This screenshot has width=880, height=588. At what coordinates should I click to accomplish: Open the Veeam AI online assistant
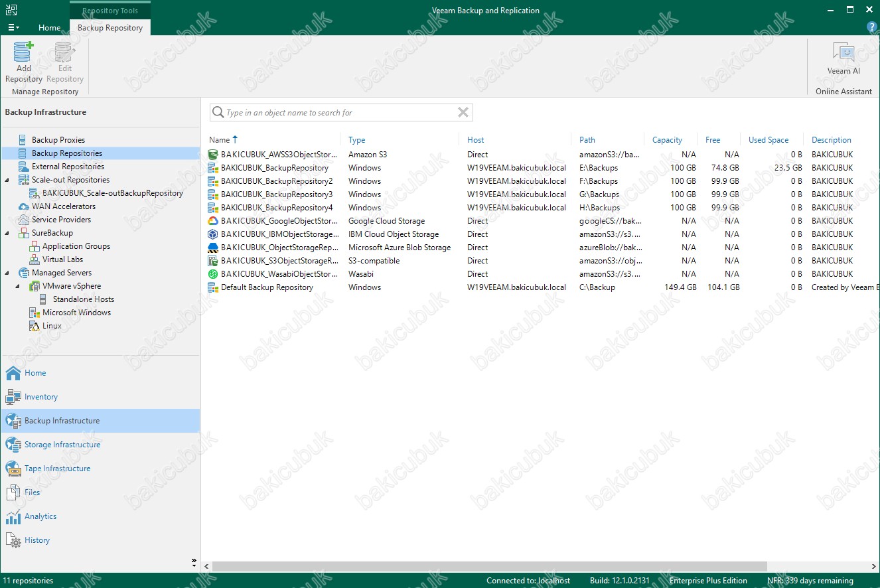pos(843,58)
